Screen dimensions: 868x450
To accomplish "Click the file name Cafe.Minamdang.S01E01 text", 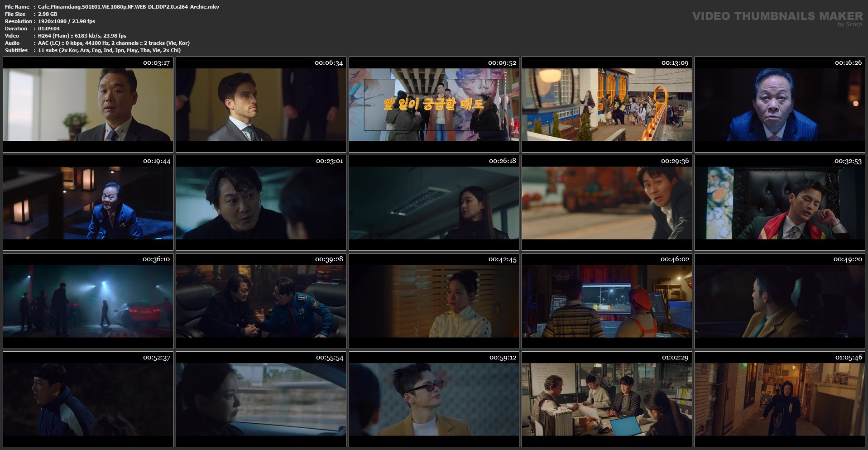I will [129, 7].
